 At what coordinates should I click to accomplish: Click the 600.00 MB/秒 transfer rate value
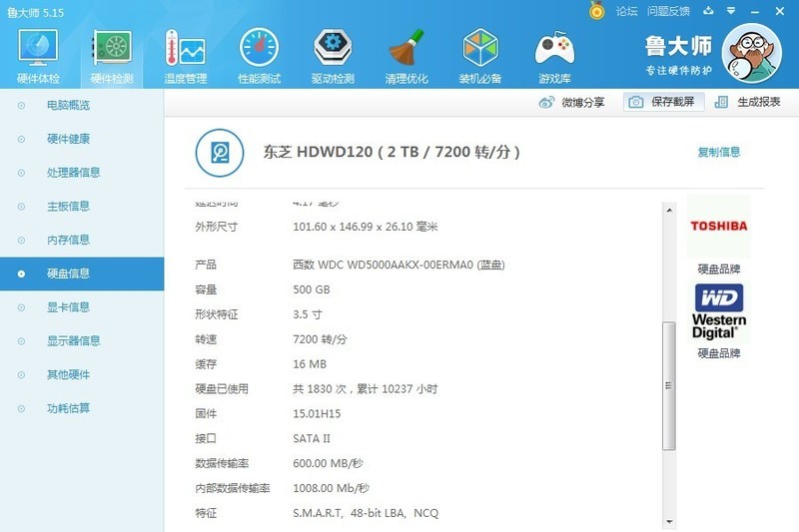click(x=328, y=463)
